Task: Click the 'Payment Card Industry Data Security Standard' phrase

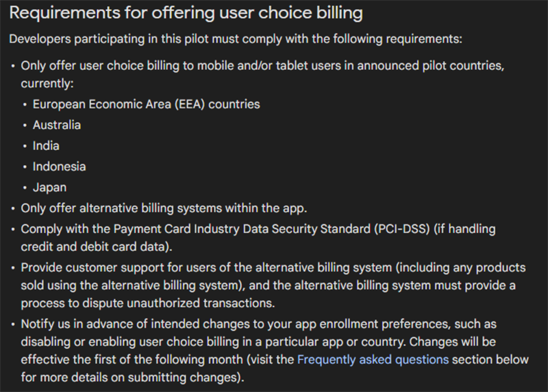Action: coord(234,229)
